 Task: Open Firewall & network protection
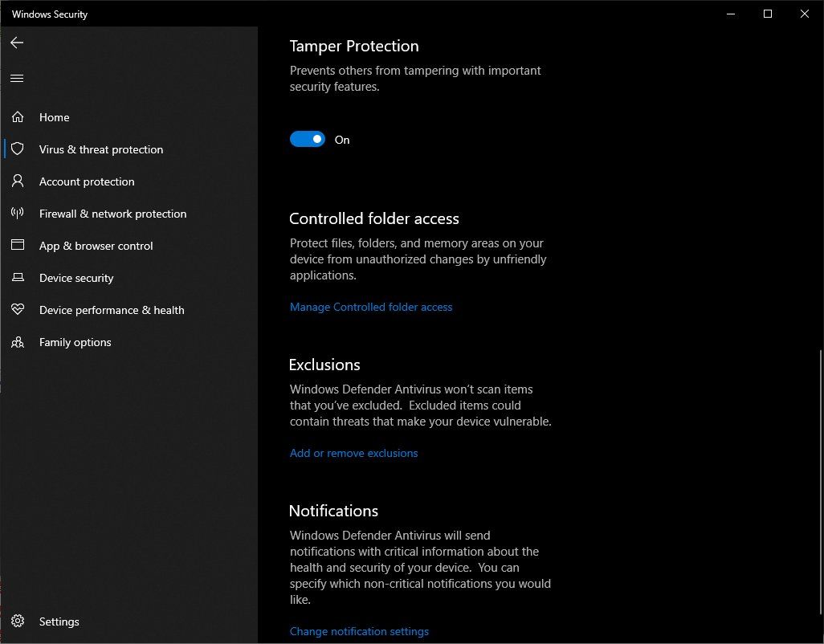point(112,214)
